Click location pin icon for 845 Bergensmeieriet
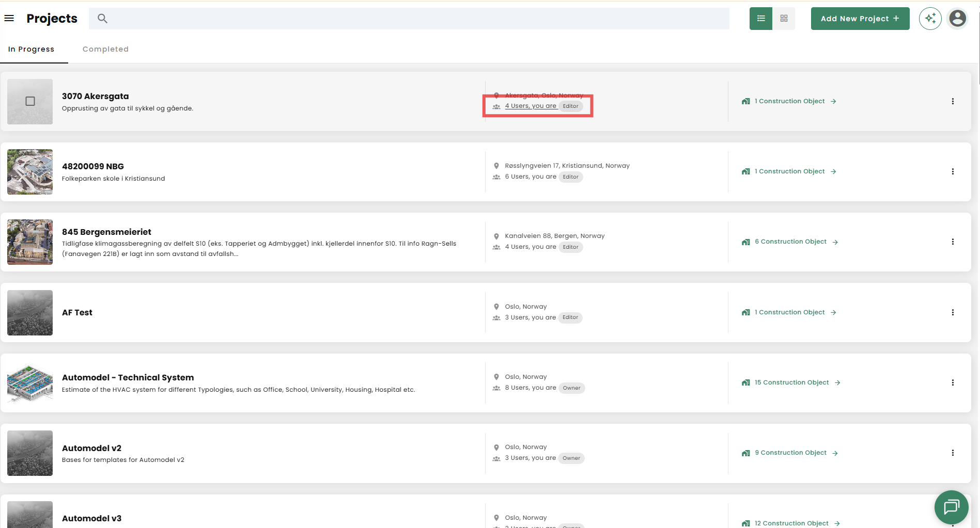The image size is (980, 528). click(x=496, y=236)
